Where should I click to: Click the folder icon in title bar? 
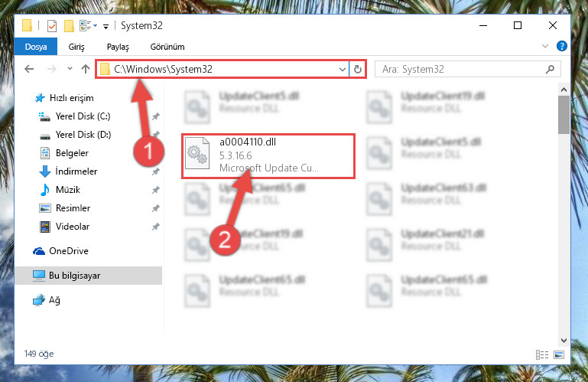(27, 25)
